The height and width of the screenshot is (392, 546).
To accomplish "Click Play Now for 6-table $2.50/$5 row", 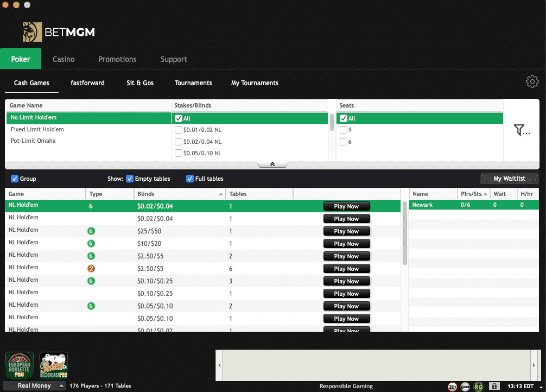I will pyautogui.click(x=346, y=269).
